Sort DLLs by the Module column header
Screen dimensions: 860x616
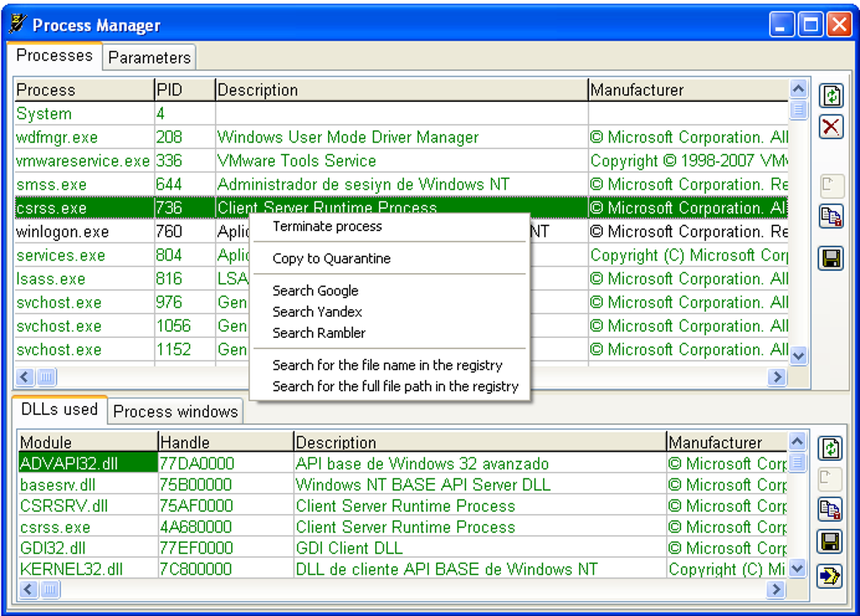88,442
